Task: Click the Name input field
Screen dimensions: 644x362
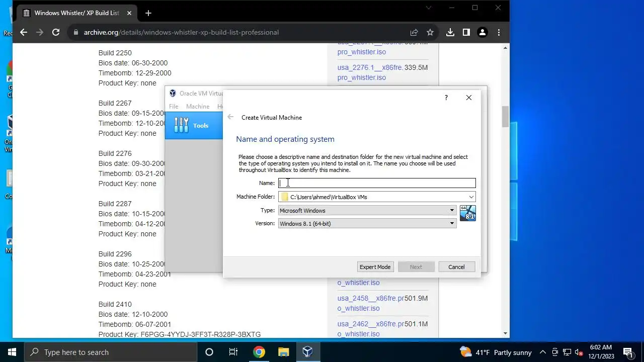Action: 377,183
